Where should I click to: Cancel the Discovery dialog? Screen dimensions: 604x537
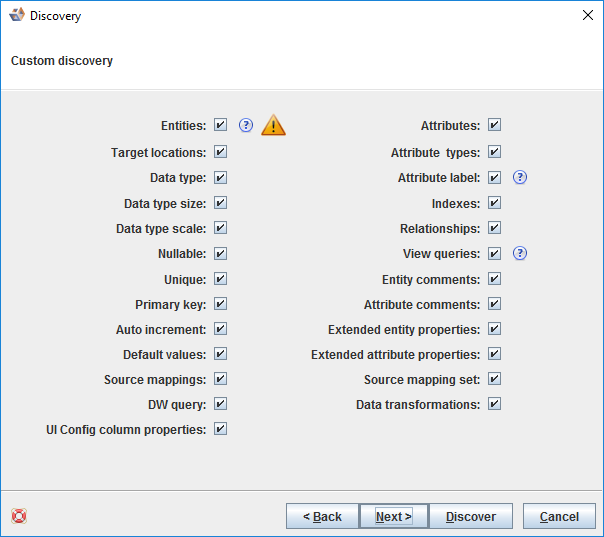[x=559, y=516]
